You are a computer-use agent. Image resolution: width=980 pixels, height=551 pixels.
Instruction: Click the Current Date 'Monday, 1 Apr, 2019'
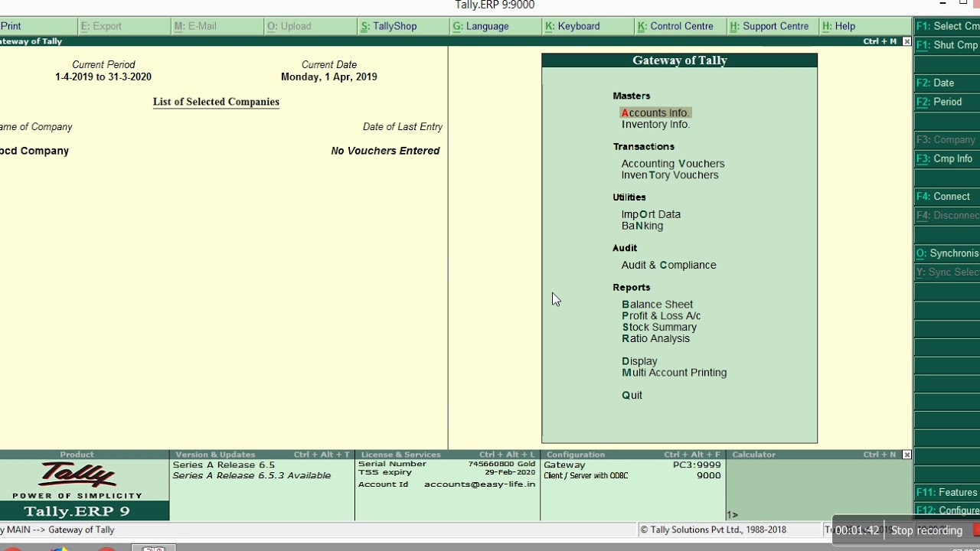click(329, 77)
